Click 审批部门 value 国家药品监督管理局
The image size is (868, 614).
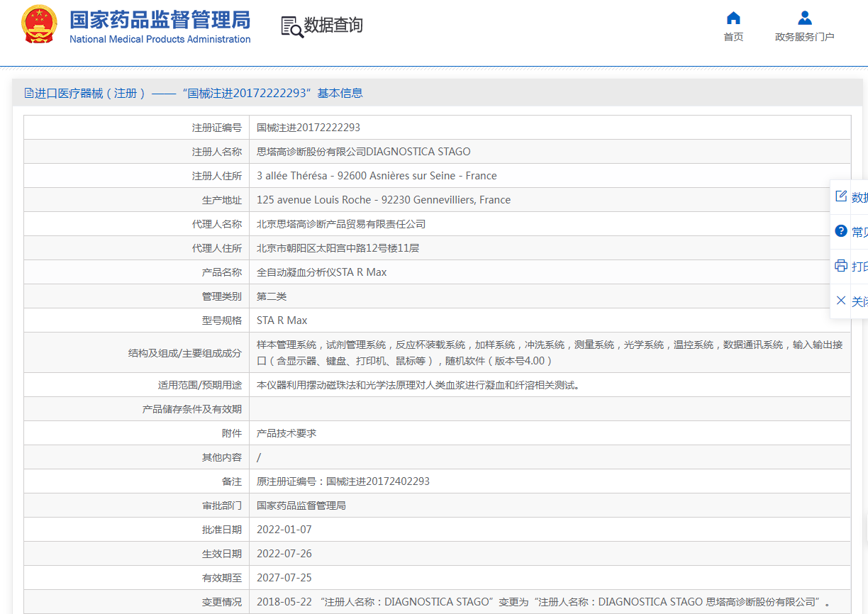click(301, 506)
